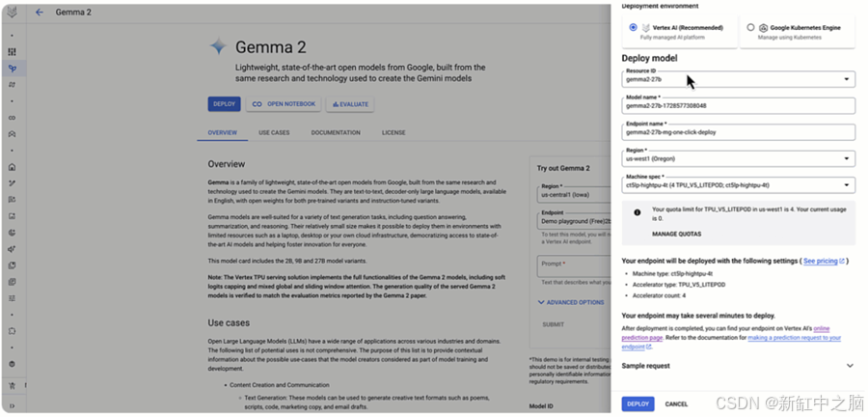Expand ADVANCED OPTIONS
This screenshot has width=868, height=418.
tap(571, 303)
